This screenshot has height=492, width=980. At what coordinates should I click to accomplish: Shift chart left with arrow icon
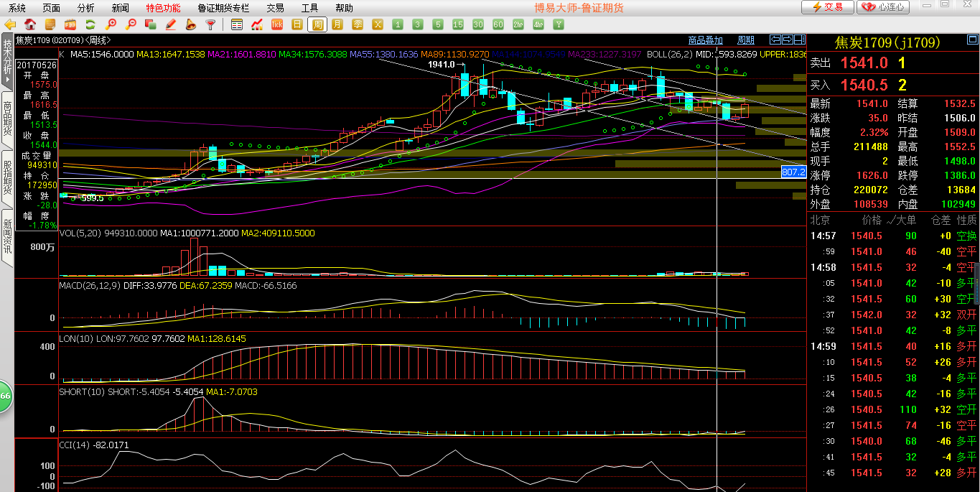tap(775, 40)
